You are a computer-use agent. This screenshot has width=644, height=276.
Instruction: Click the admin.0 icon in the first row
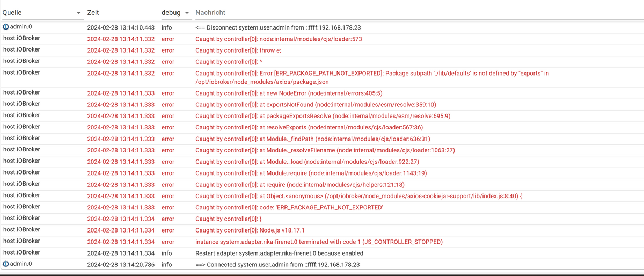[6, 27]
